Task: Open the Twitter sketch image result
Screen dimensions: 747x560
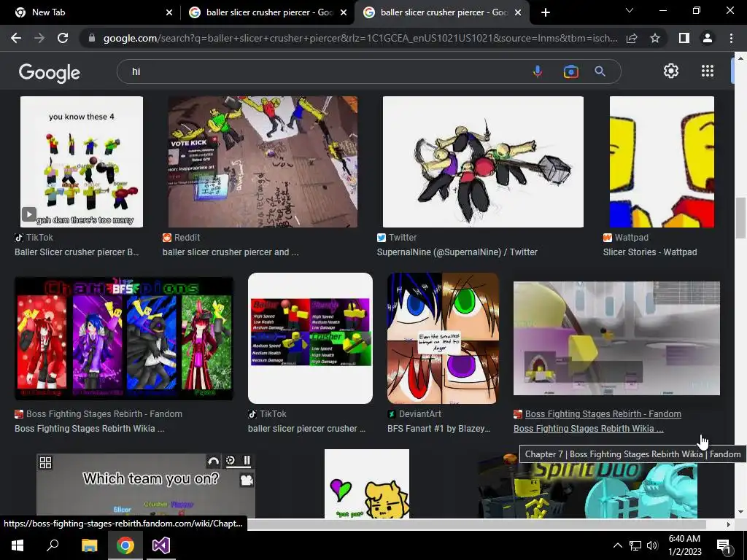Action: click(483, 162)
